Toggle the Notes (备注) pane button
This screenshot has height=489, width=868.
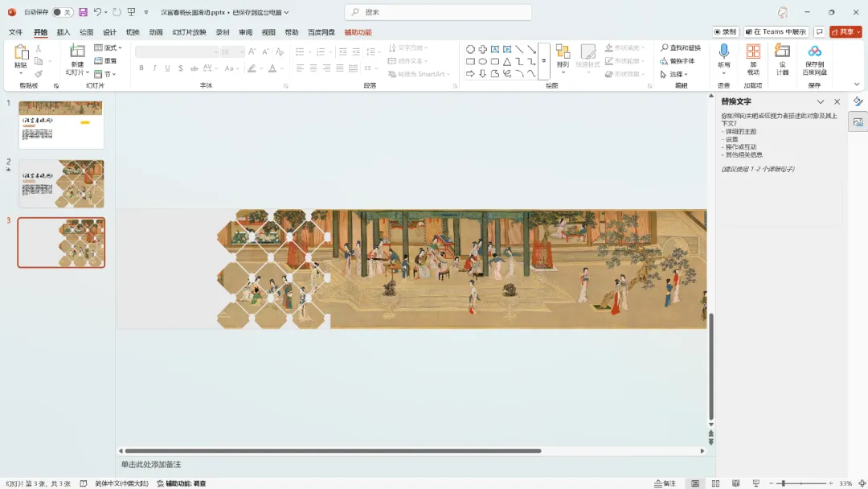(665, 483)
